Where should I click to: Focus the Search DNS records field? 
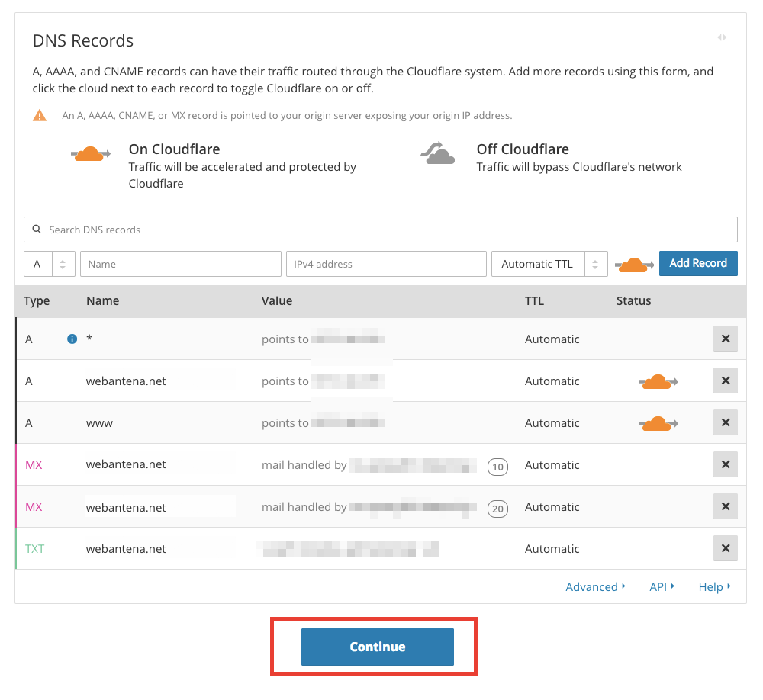(x=381, y=230)
